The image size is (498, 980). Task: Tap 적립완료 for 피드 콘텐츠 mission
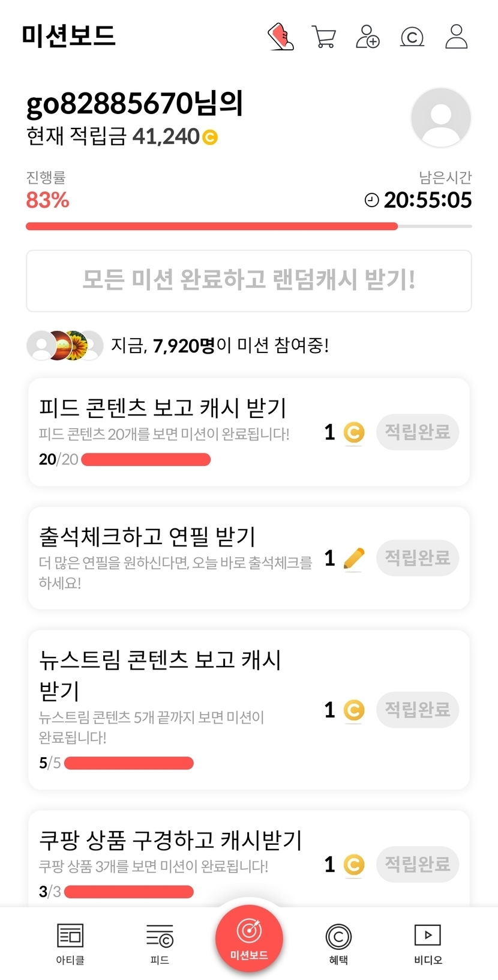point(417,432)
